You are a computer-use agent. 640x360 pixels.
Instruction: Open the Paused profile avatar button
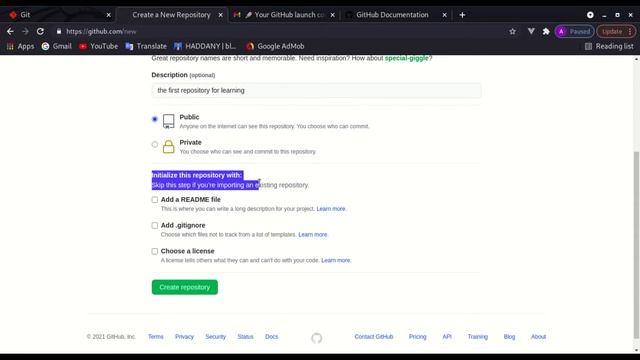pos(574,31)
